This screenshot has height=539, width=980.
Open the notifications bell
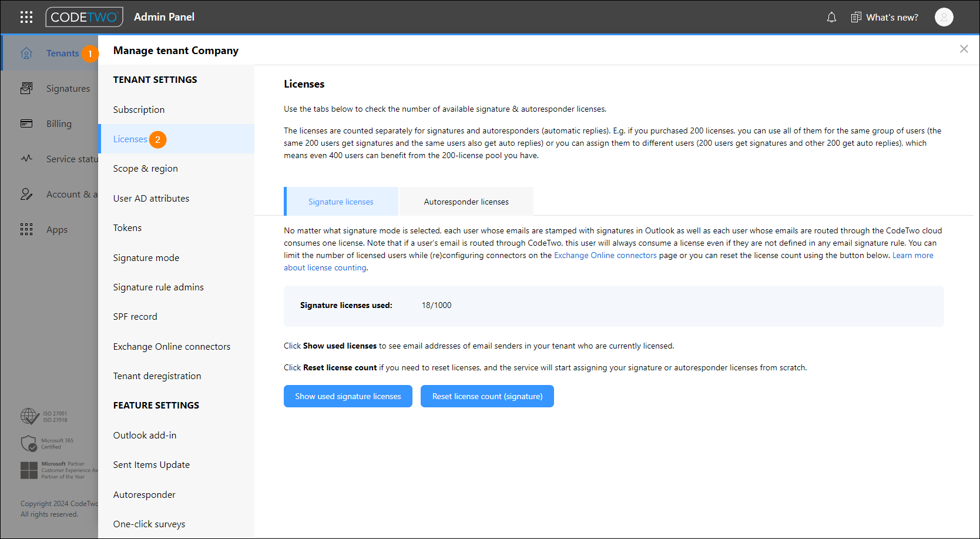click(831, 17)
